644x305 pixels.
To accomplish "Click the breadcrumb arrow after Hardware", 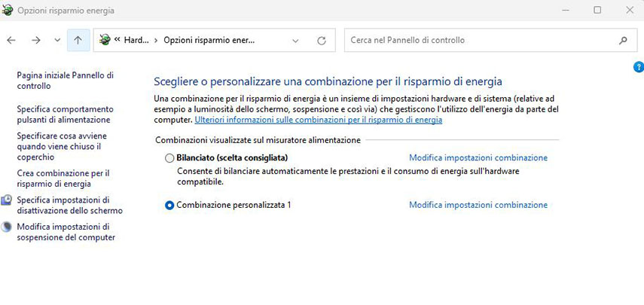I will pyautogui.click(x=156, y=40).
